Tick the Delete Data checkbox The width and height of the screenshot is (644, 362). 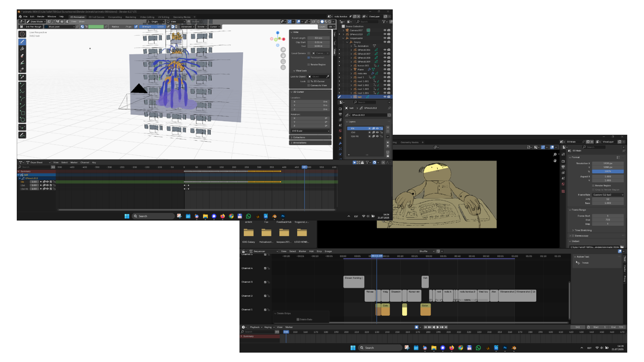tap(298, 319)
